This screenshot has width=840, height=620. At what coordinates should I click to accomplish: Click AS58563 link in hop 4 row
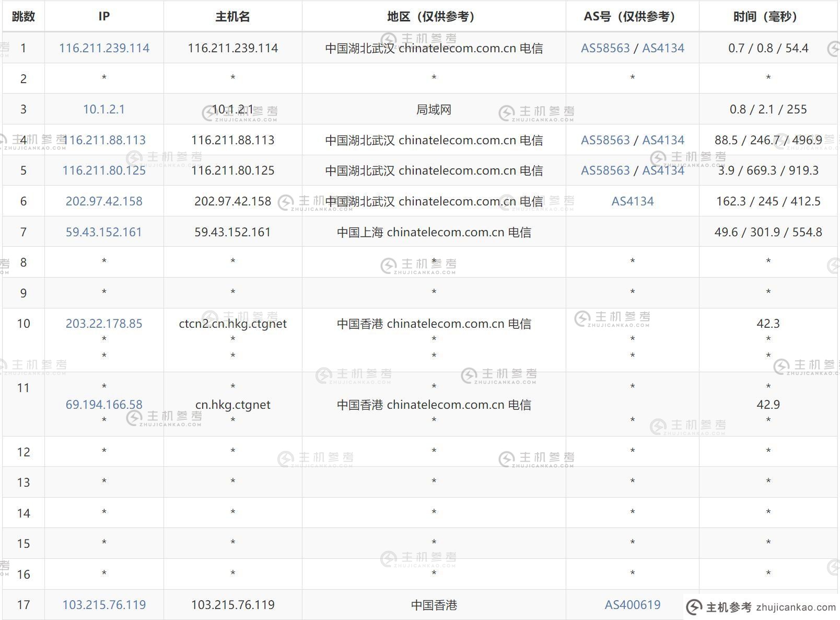pyautogui.click(x=605, y=140)
